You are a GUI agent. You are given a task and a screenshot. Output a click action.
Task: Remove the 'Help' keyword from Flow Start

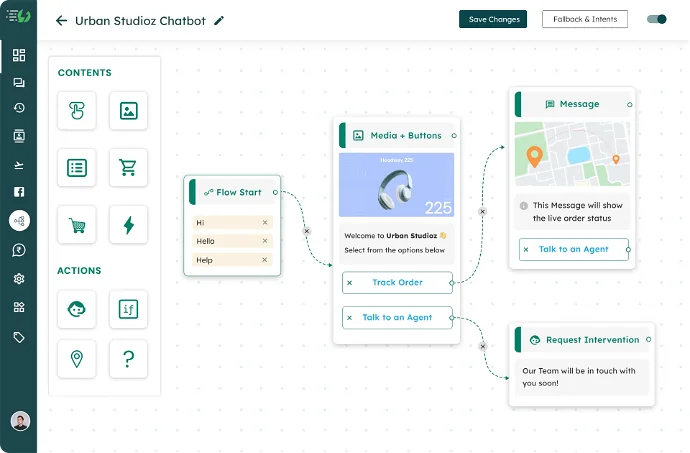[x=265, y=260]
